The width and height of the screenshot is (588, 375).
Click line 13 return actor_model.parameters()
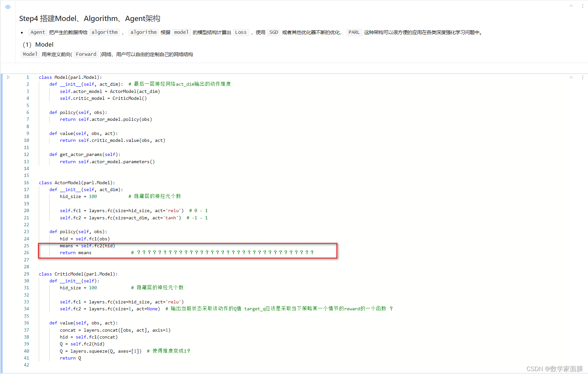coord(107,162)
